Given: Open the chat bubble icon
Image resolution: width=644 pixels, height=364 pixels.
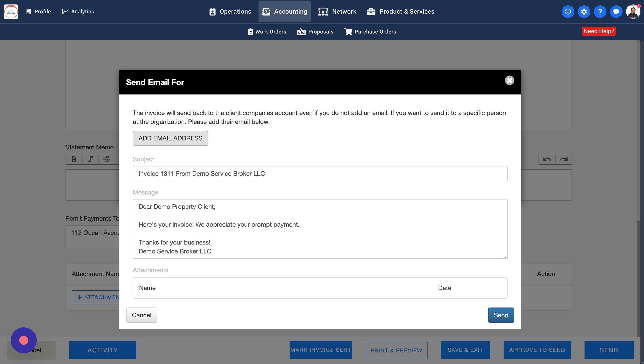Looking at the screenshot, I should pos(616,11).
